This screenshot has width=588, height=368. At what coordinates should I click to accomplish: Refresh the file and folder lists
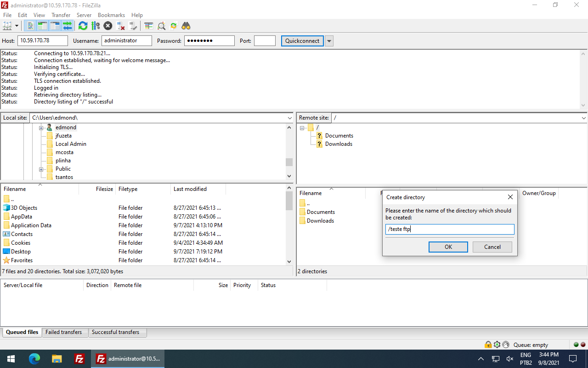83,26
